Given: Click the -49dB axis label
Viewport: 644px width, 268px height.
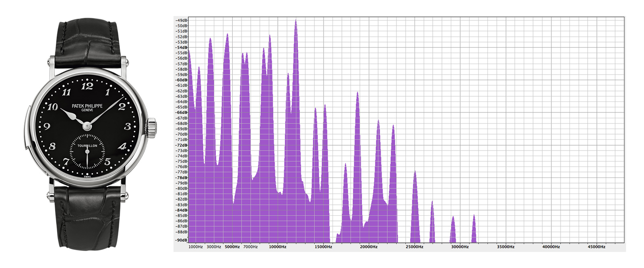Looking at the screenshot, I should pos(182,20).
